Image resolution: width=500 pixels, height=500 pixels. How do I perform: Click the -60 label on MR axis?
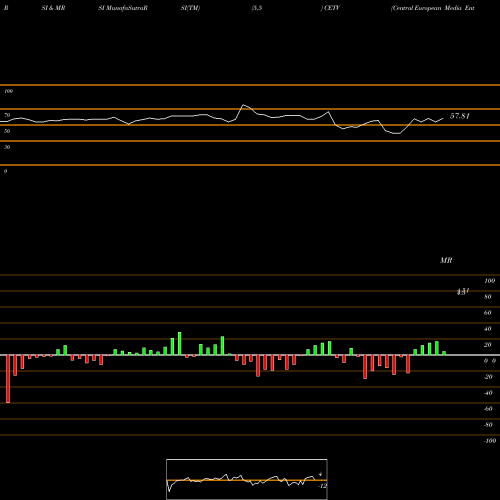pos(488,409)
